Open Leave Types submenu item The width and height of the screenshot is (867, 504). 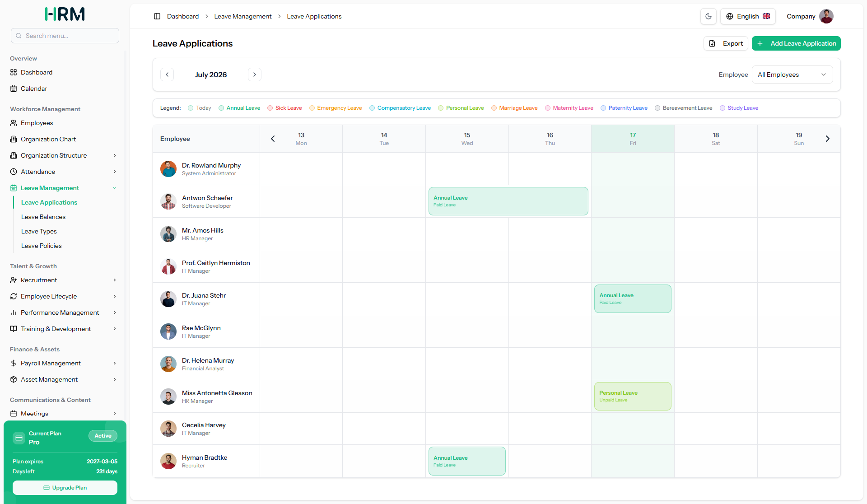click(39, 231)
